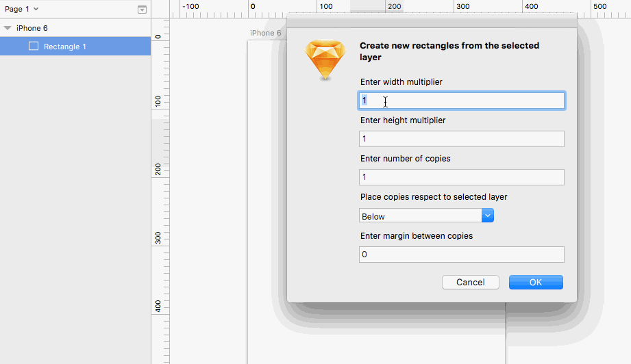Viewport: 631px width, 364px height.
Task: Click the margin between copies field
Action: (x=462, y=255)
